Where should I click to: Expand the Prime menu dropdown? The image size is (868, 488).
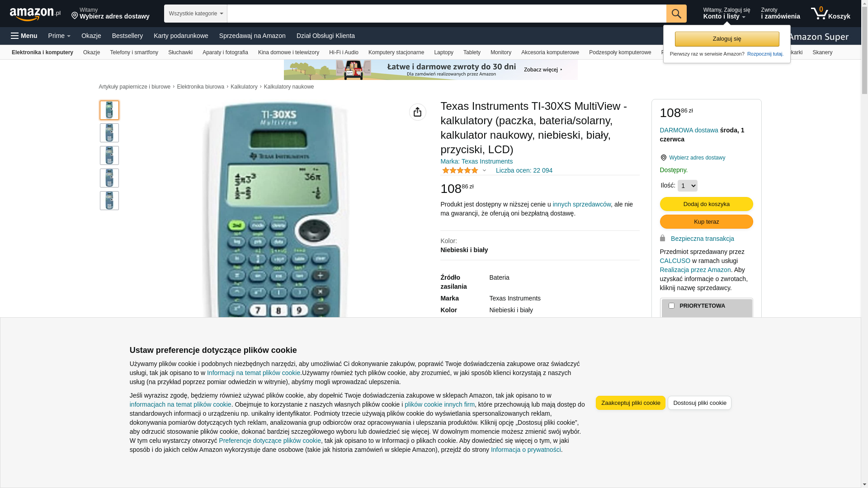coord(59,36)
